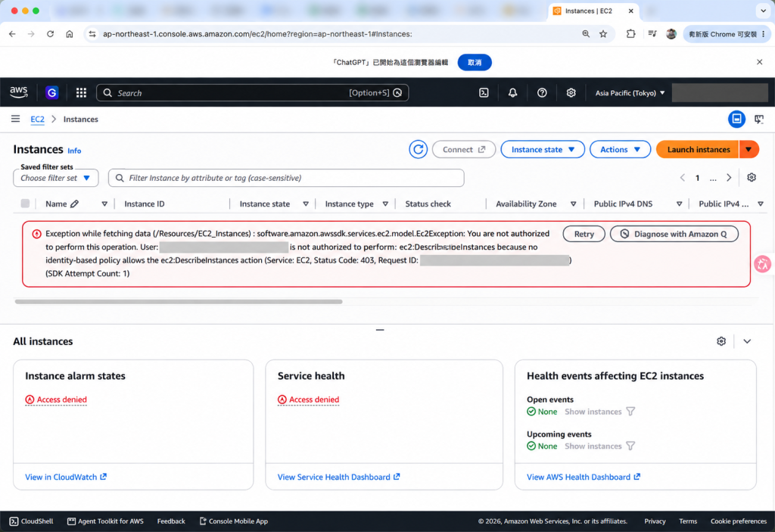Image resolution: width=775 pixels, height=532 pixels.
Task: Open CloudShell icon in top navigation
Action: pyautogui.click(x=484, y=92)
